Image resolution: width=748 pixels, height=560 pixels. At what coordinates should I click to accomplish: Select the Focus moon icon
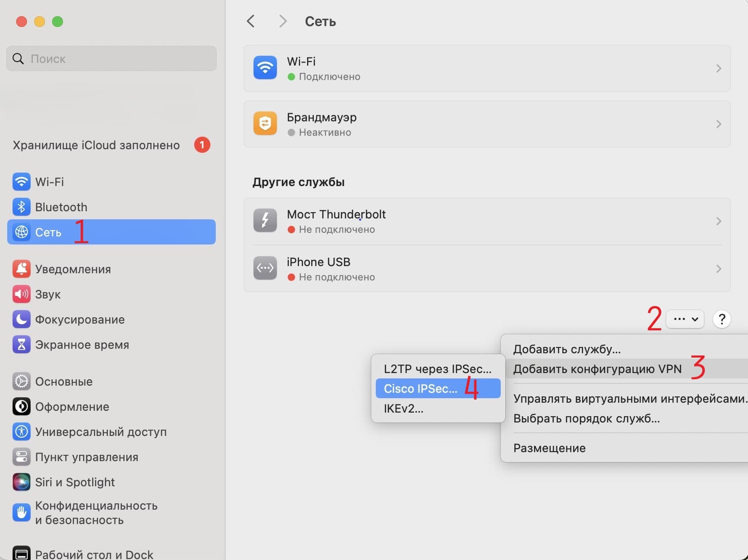point(21,320)
